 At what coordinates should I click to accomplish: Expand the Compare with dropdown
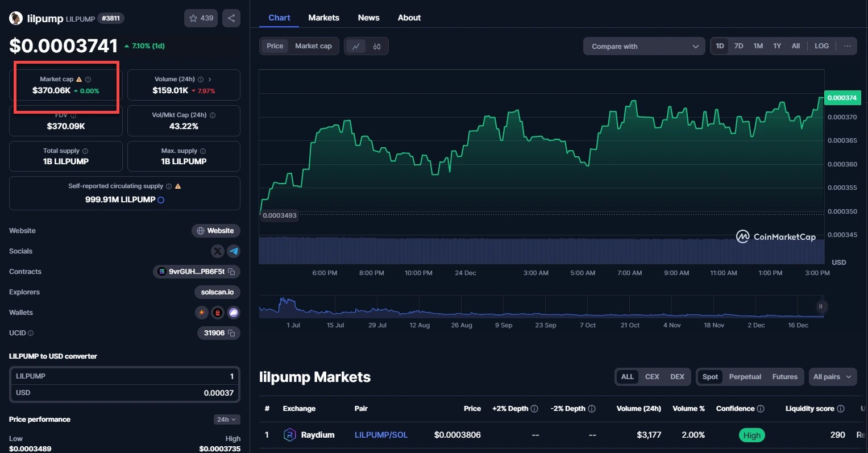(644, 47)
